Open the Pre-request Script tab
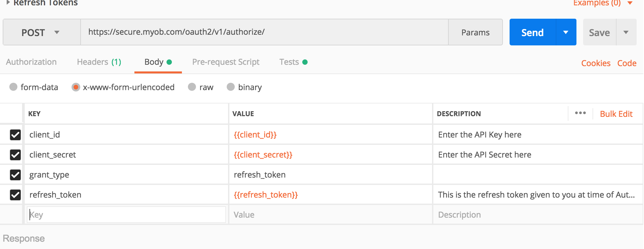The width and height of the screenshot is (644, 249). 226,62
